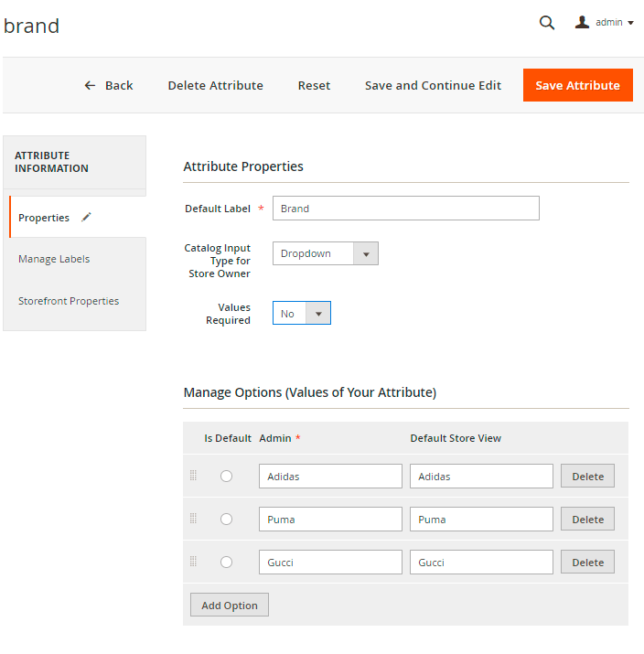Click the admin user avatar icon
This screenshot has height=654, width=644.
[x=582, y=22]
